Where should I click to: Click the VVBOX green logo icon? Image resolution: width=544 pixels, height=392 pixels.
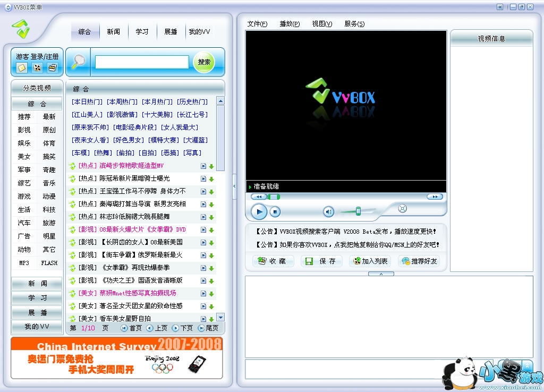[21, 29]
